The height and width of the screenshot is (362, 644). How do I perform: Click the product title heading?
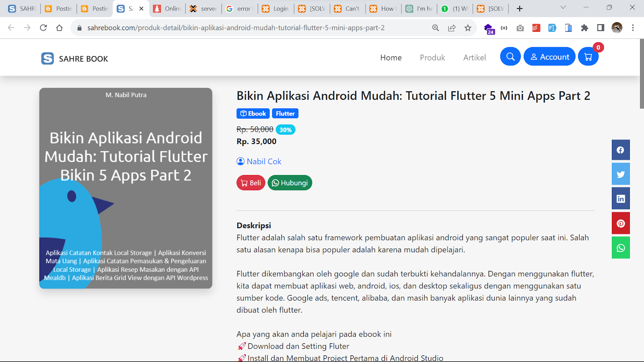pos(413,96)
